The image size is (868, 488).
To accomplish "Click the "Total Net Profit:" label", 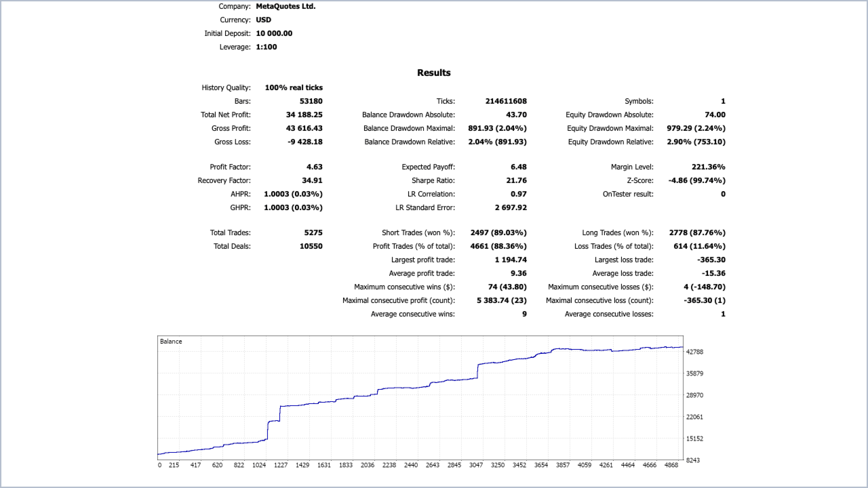I will (x=226, y=115).
